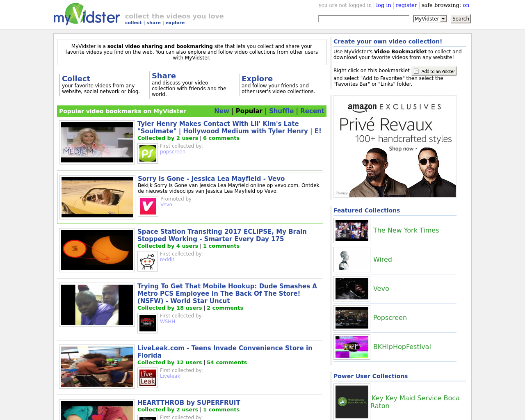Image resolution: width=525 pixels, height=420 pixels.
Task: Open Space Station Transiting ECLIPSE title
Action: click(x=222, y=235)
